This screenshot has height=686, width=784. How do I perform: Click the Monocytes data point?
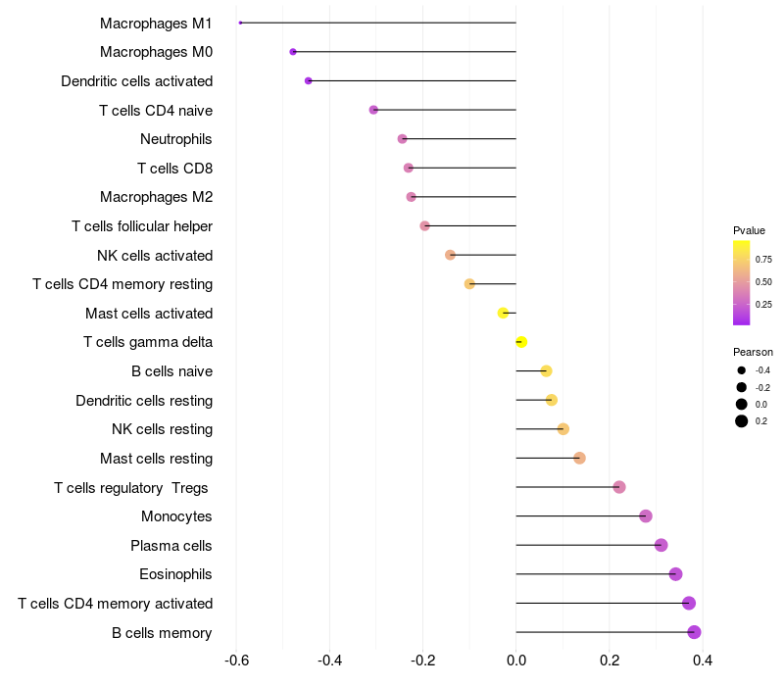pyautogui.click(x=645, y=516)
